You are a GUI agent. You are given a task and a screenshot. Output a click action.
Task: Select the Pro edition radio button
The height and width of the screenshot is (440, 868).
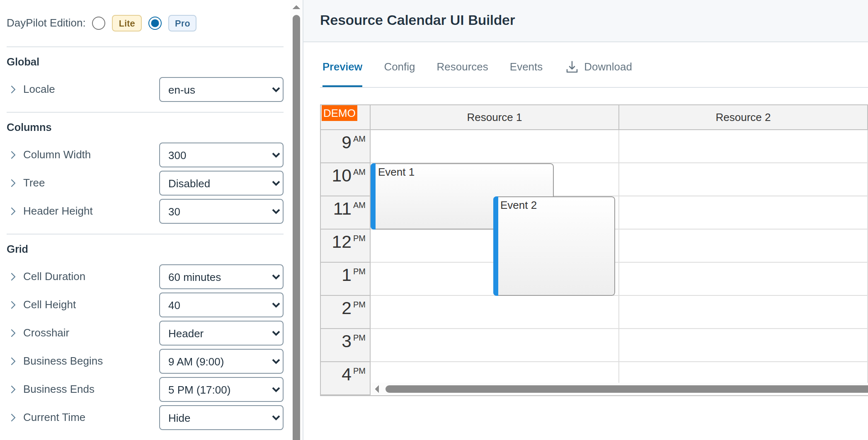click(x=155, y=23)
